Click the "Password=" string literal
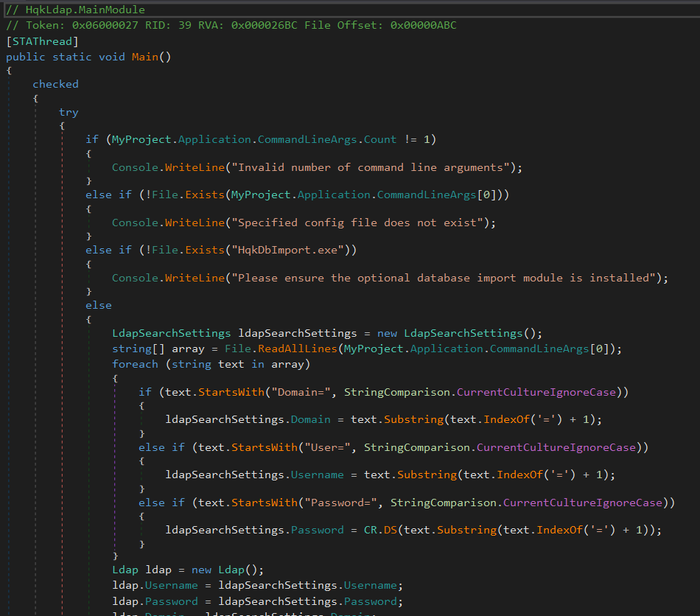This screenshot has width=700, height=616. 340,503
